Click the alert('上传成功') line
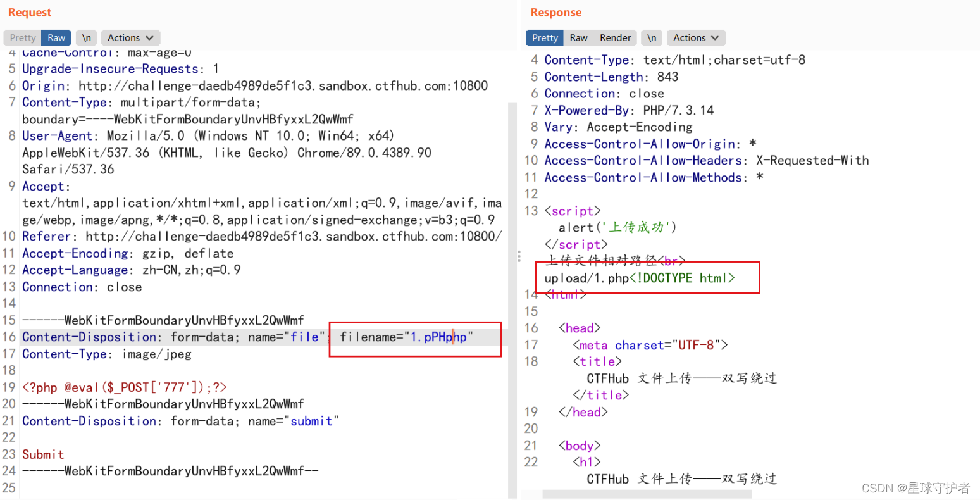The height and width of the screenshot is (500, 980). pos(617,227)
